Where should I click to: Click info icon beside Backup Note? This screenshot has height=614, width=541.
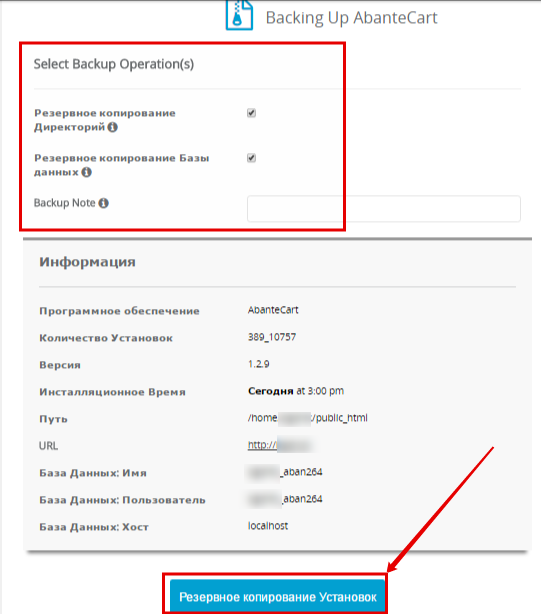[x=103, y=203]
